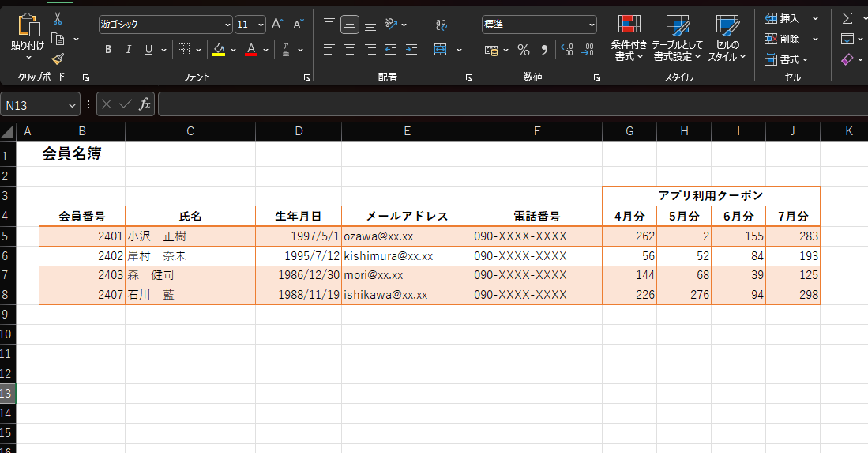This screenshot has width=868, height=453.
Task: Select the Format Painter brush icon
Action: (58, 59)
